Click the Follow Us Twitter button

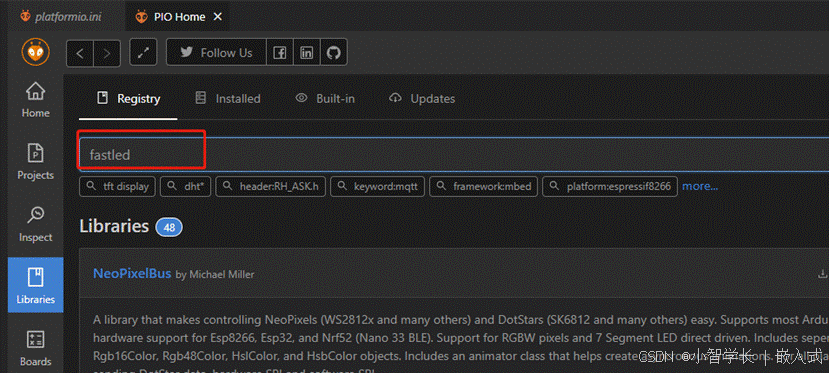[216, 52]
